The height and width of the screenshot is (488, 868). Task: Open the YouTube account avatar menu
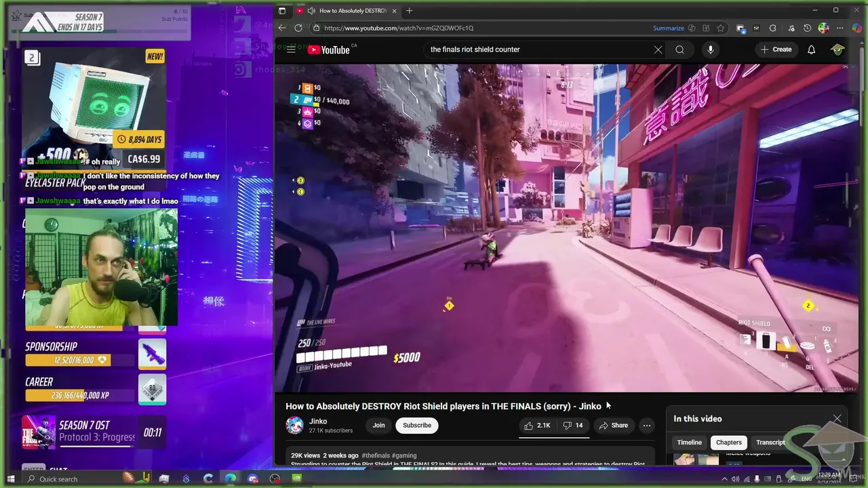(x=837, y=49)
